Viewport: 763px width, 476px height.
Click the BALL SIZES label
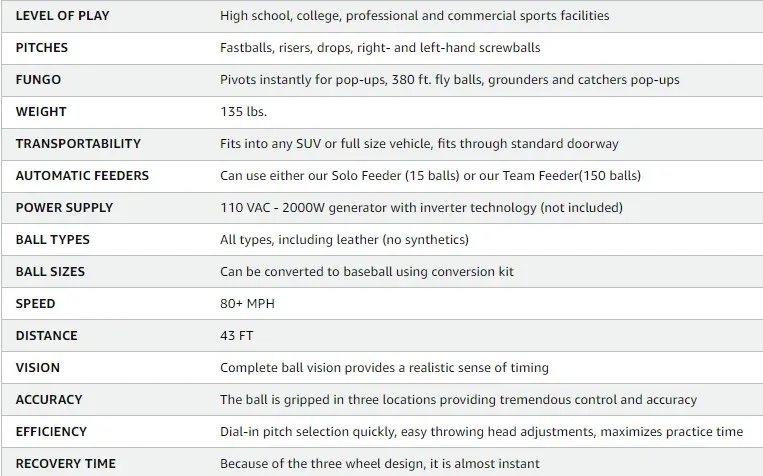[50, 272]
